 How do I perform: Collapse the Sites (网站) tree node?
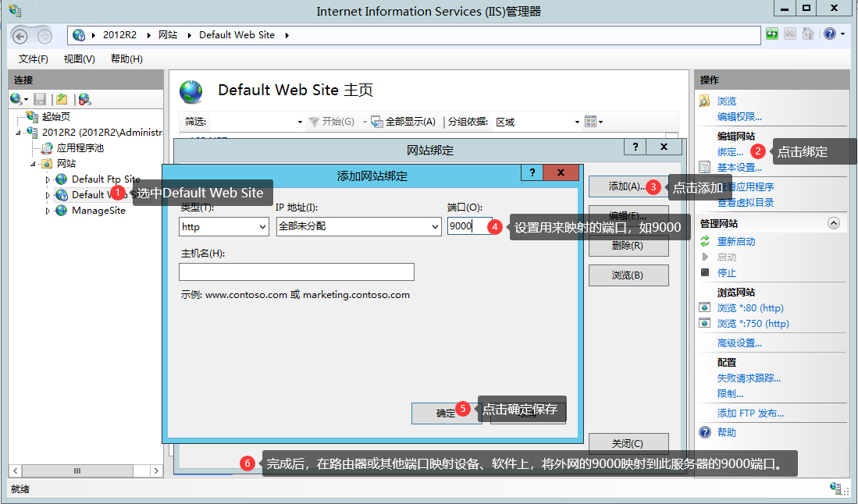pyautogui.click(x=33, y=164)
